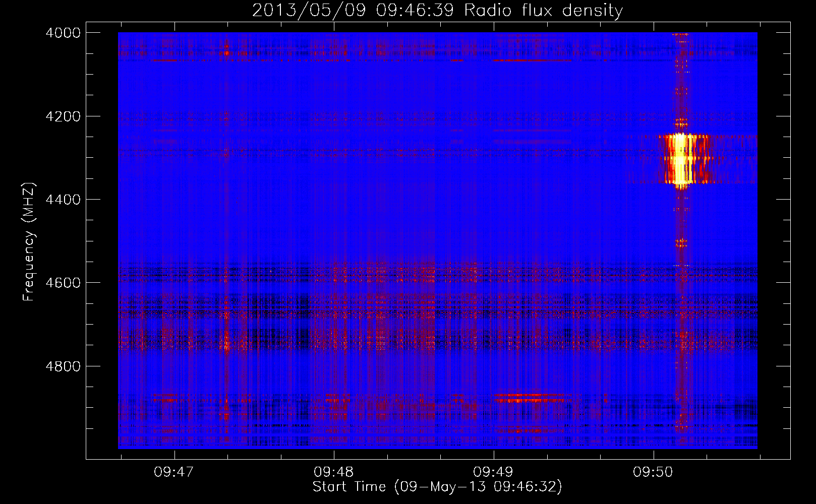Screen dimensions: 816x504
Task: Click the 09:48 time axis label
Action: pos(334,472)
